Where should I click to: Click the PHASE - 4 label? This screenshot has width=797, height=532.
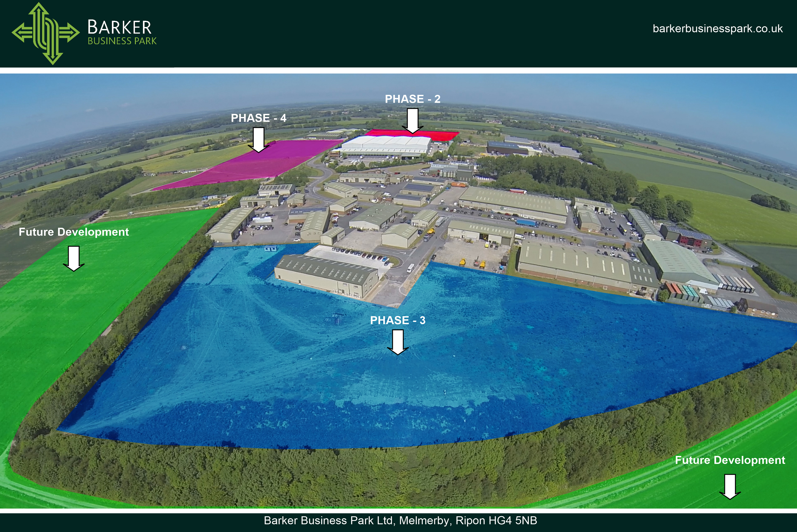[x=258, y=118]
